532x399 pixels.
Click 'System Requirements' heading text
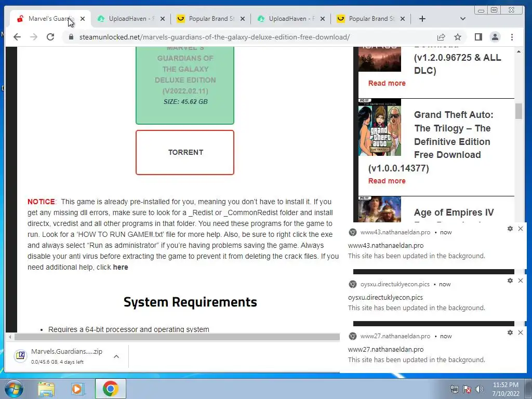(190, 302)
